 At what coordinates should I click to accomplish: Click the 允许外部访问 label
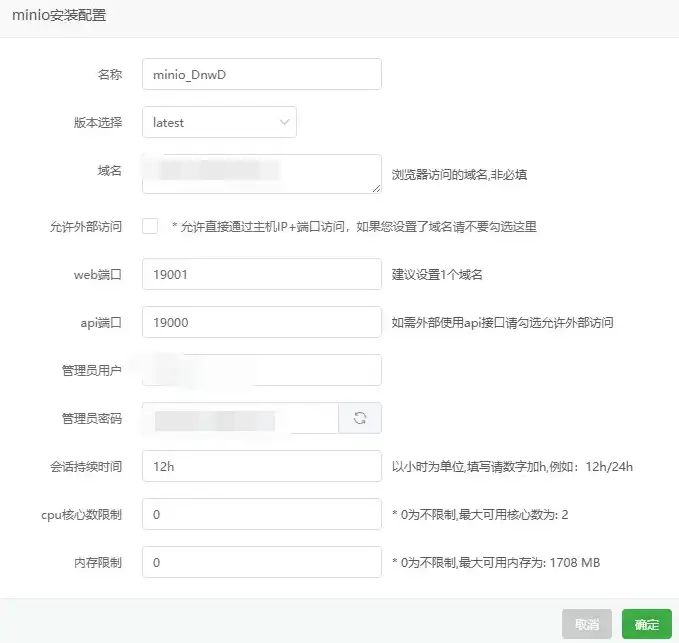coord(86,226)
